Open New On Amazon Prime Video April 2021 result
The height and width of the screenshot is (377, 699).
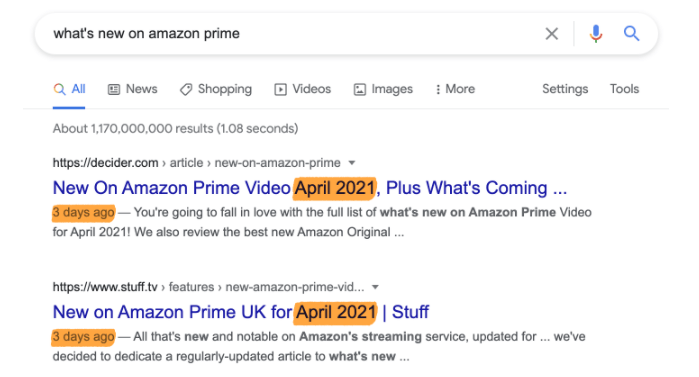coord(309,188)
